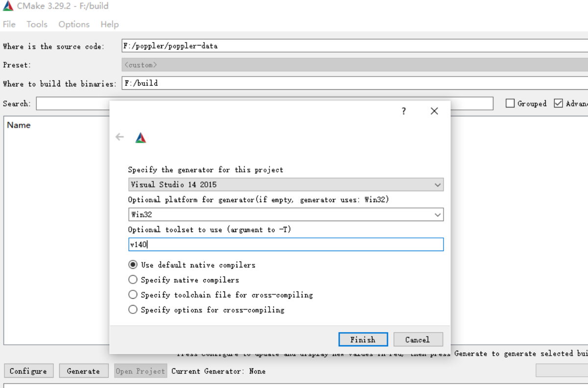The image size is (588, 388).
Task: Open the Tools menu
Action: pos(37,25)
